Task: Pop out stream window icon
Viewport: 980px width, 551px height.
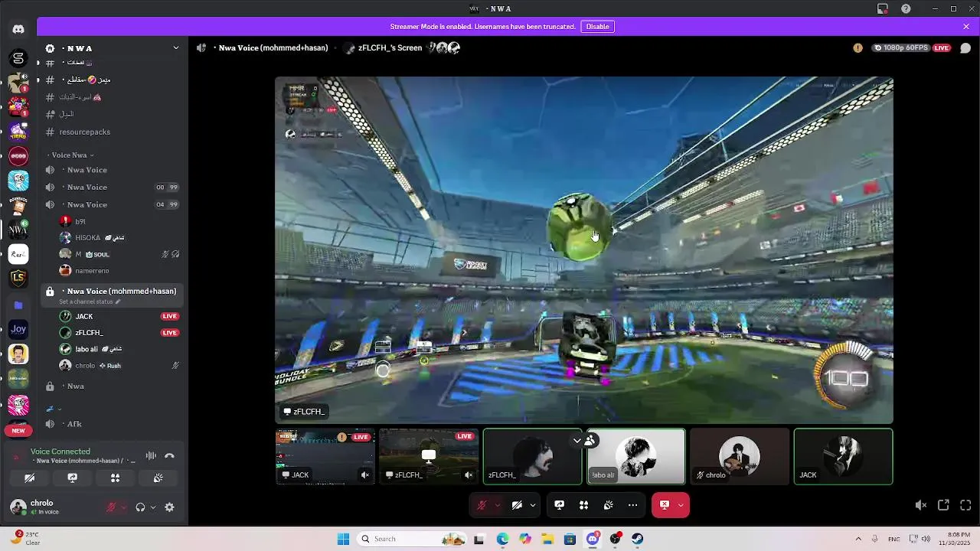Action: pos(943,505)
